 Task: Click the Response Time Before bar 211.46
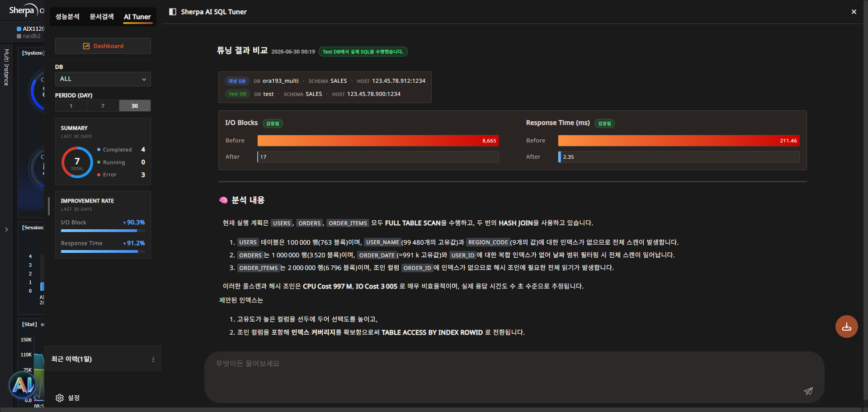tap(679, 141)
